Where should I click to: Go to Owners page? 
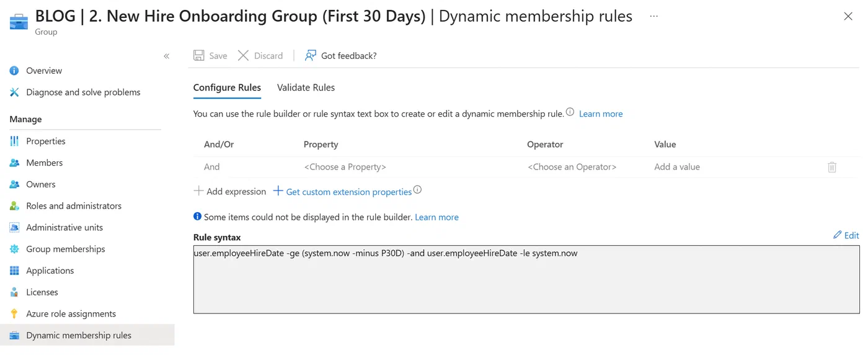click(41, 184)
